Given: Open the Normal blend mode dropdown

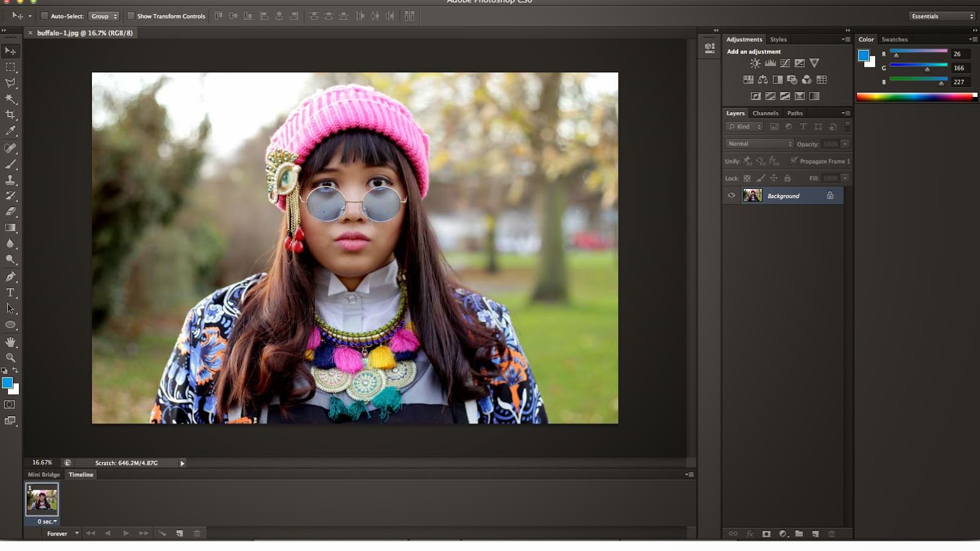Looking at the screenshot, I should click(x=759, y=144).
